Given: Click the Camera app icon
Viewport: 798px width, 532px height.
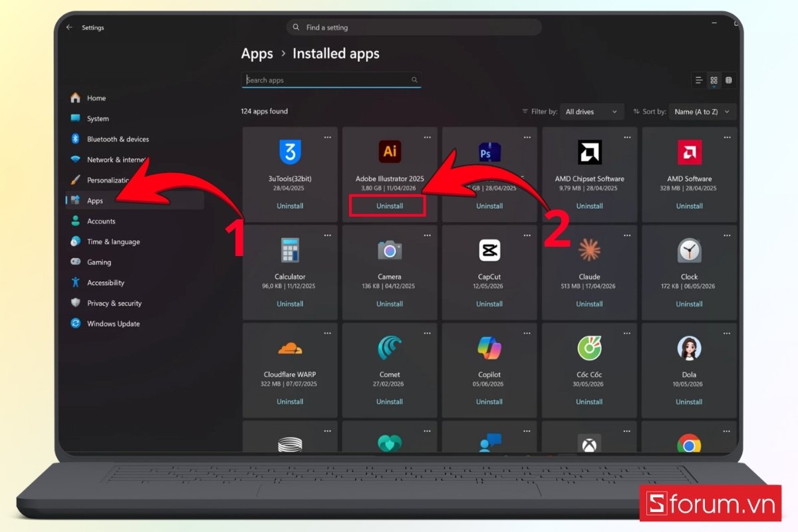Looking at the screenshot, I should (x=390, y=251).
